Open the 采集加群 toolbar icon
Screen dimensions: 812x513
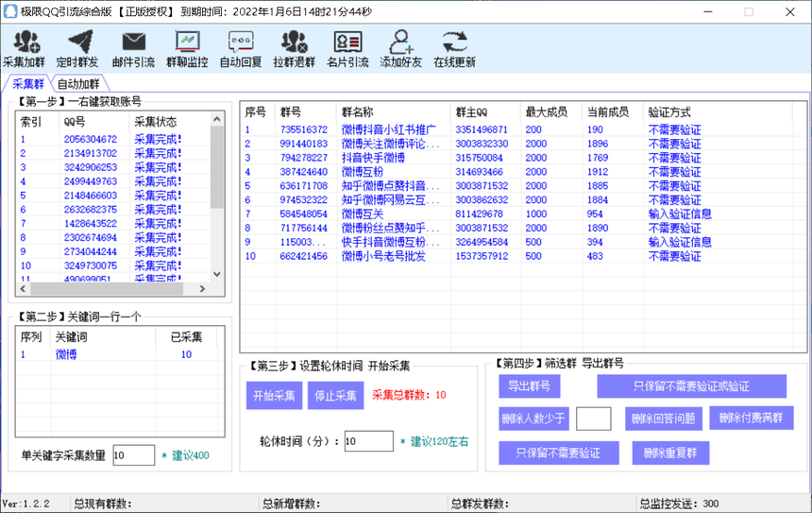coord(24,49)
